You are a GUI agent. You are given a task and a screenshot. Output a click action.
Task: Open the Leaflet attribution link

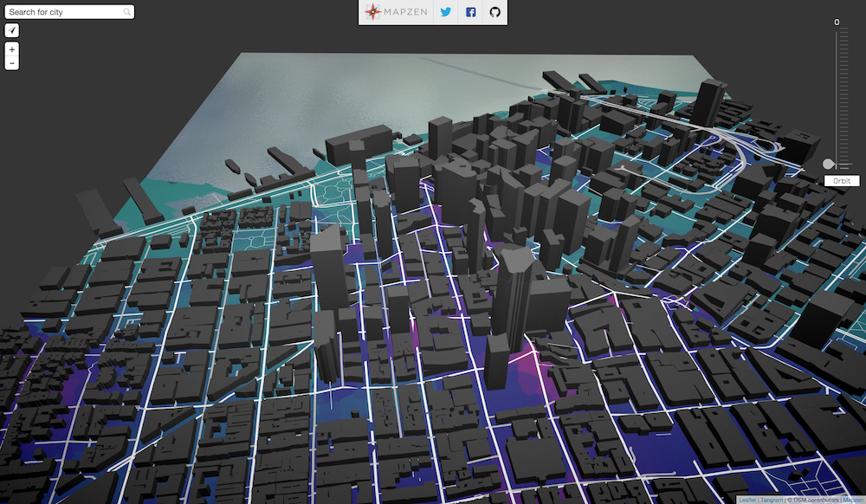pyautogui.click(x=747, y=500)
